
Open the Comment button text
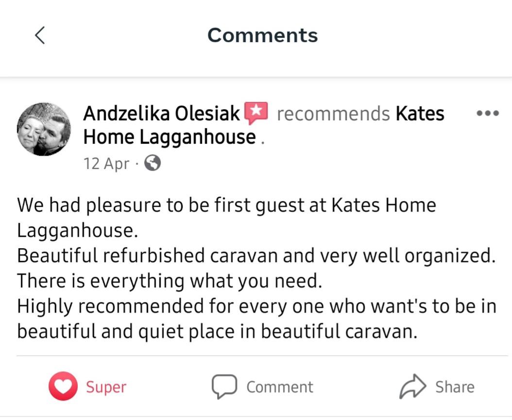coord(280,387)
